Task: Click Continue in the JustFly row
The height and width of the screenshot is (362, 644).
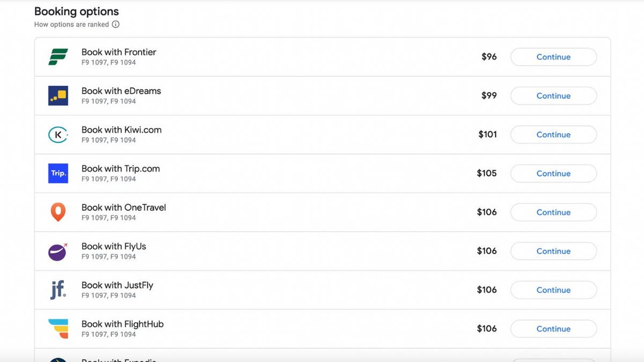Action: (x=553, y=290)
